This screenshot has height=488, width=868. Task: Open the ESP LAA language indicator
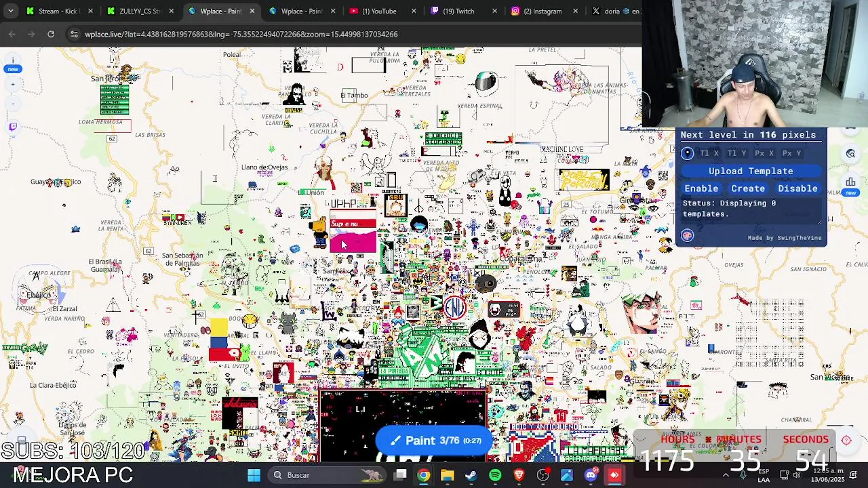click(764, 475)
